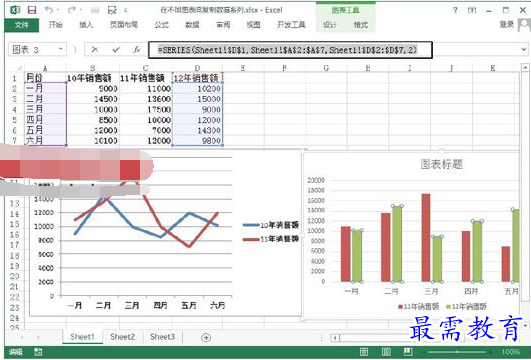The width and height of the screenshot is (531, 360).
Task: Open the Help question mark icon
Action: (x=455, y=10)
